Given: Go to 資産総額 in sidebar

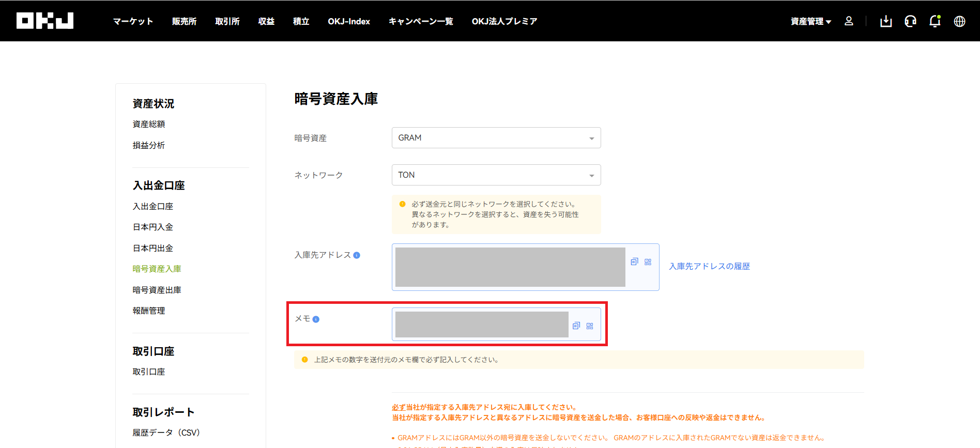Looking at the screenshot, I should coord(149,124).
